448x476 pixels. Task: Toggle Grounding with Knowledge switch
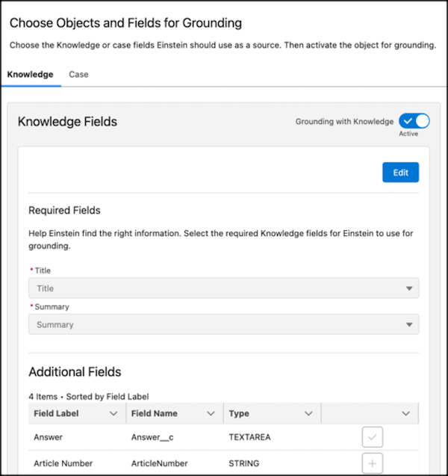414,121
